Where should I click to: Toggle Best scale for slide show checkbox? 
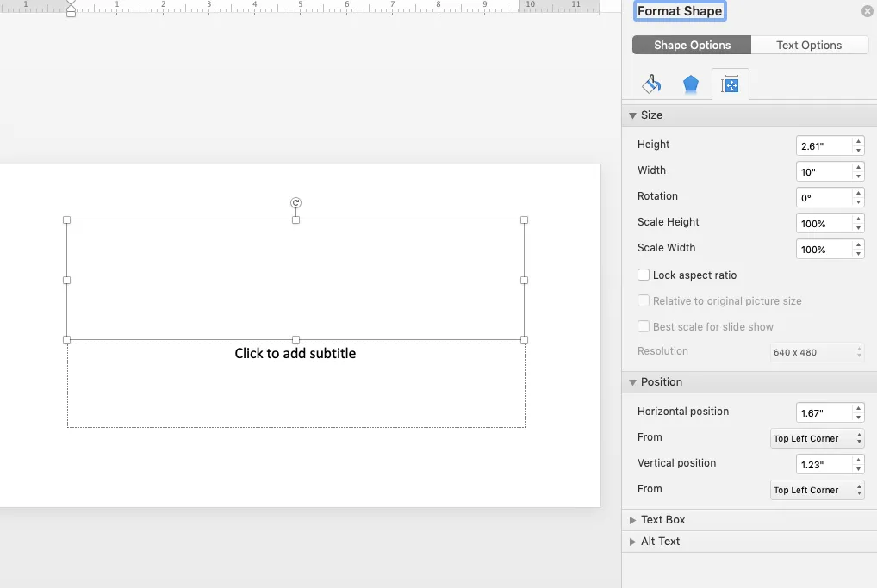pos(644,326)
